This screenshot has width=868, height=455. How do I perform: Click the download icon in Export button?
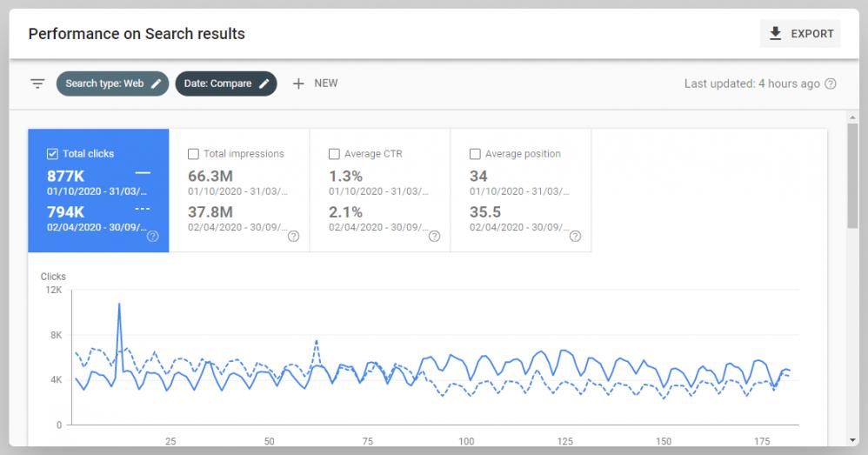pos(776,34)
